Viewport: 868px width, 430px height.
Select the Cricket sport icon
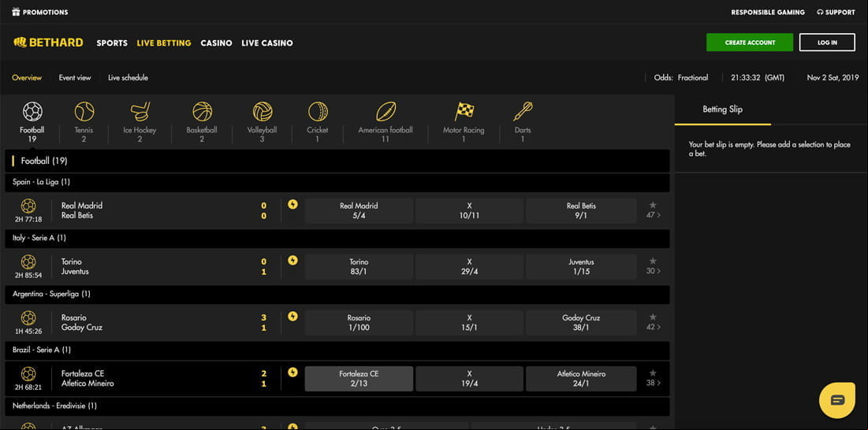318,112
